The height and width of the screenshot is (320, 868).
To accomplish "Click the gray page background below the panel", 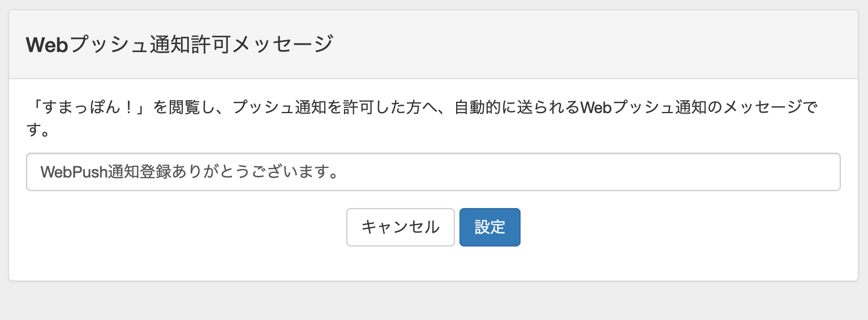I will coord(433,301).
